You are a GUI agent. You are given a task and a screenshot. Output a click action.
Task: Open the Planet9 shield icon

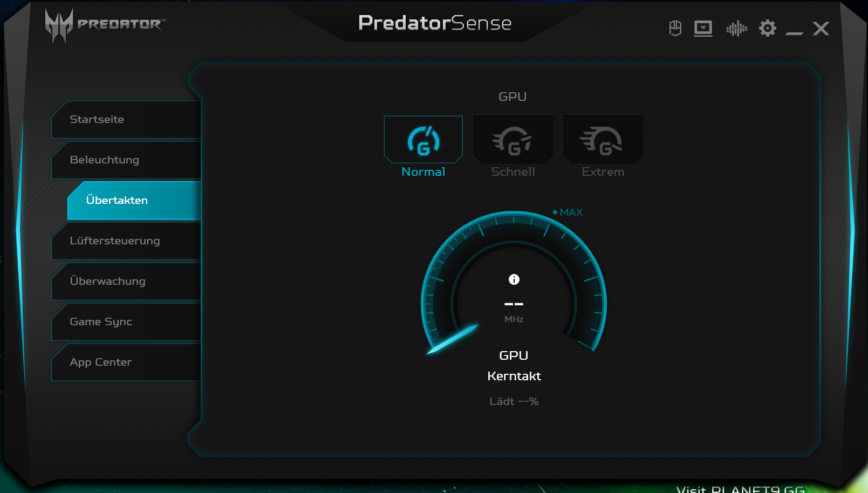click(675, 28)
